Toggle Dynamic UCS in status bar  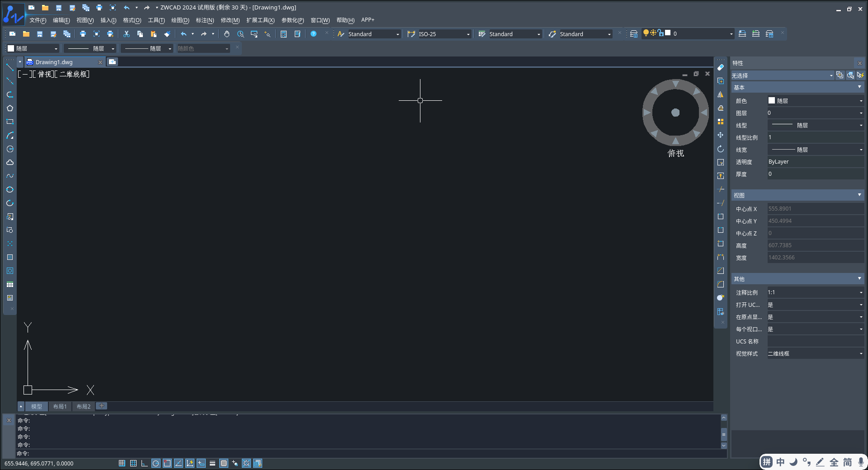pyautogui.click(x=190, y=463)
